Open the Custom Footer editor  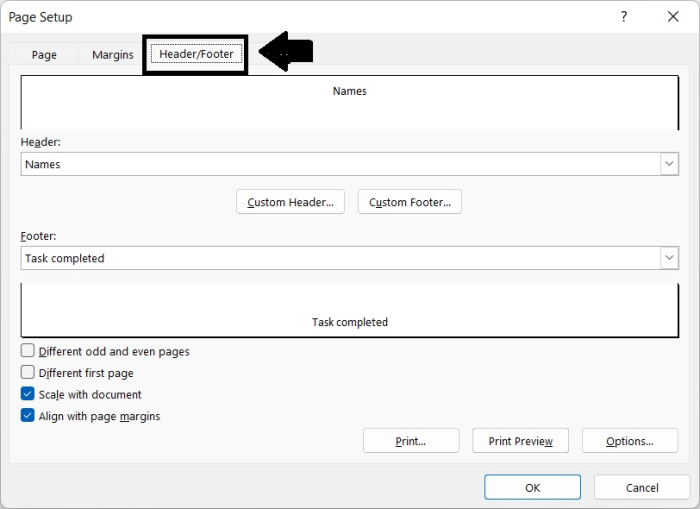point(409,202)
